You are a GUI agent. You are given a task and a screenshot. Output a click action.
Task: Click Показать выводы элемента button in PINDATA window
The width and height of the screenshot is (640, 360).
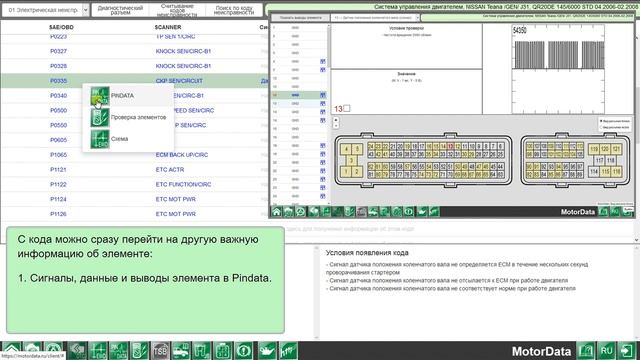[x=300, y=18]
